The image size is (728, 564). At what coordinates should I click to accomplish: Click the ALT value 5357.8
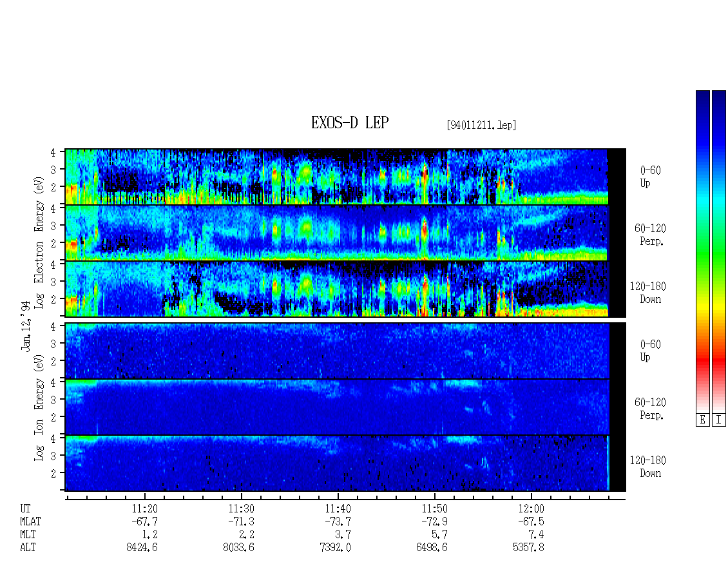coord(528,547)
